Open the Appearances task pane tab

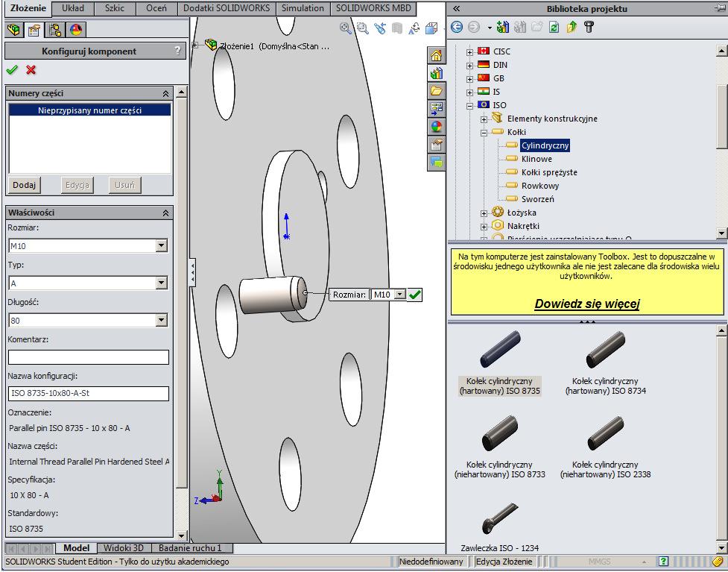point(437,126)
